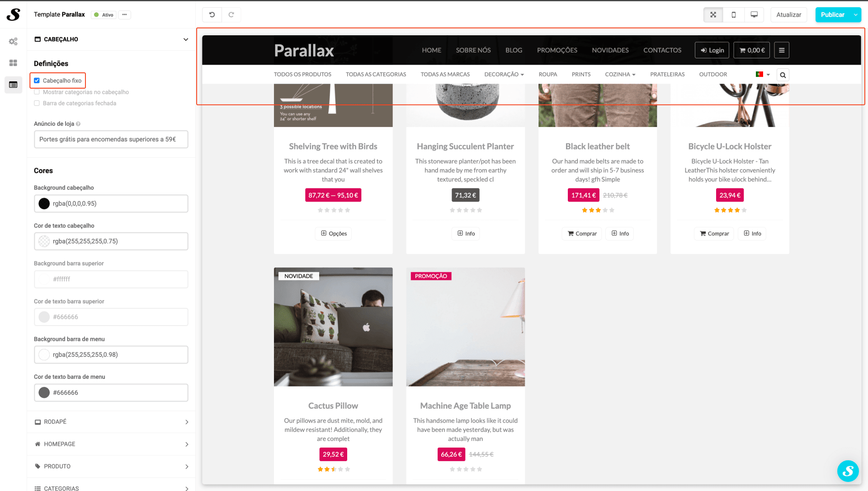
Task: Click the redo arrow icon
Action: pos(231,14)
